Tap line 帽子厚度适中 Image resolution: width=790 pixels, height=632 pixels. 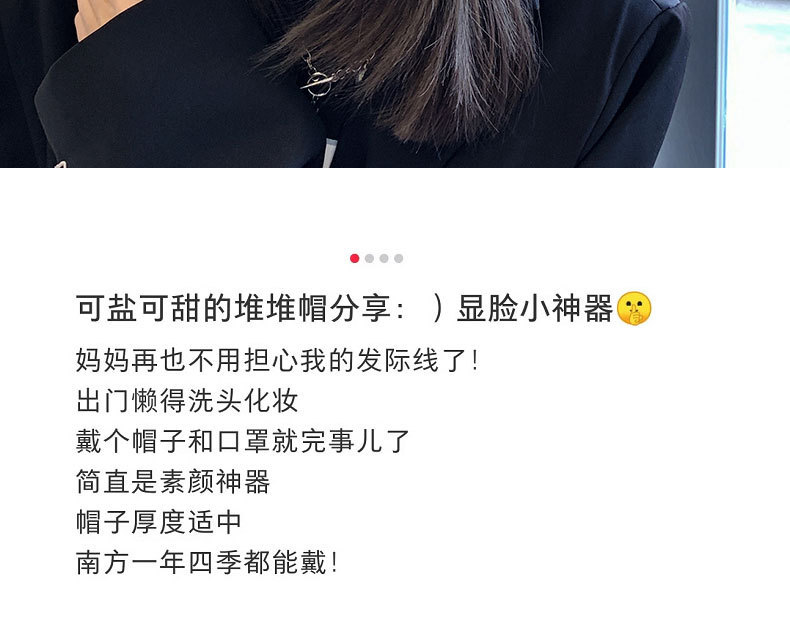tap(159, 522)
